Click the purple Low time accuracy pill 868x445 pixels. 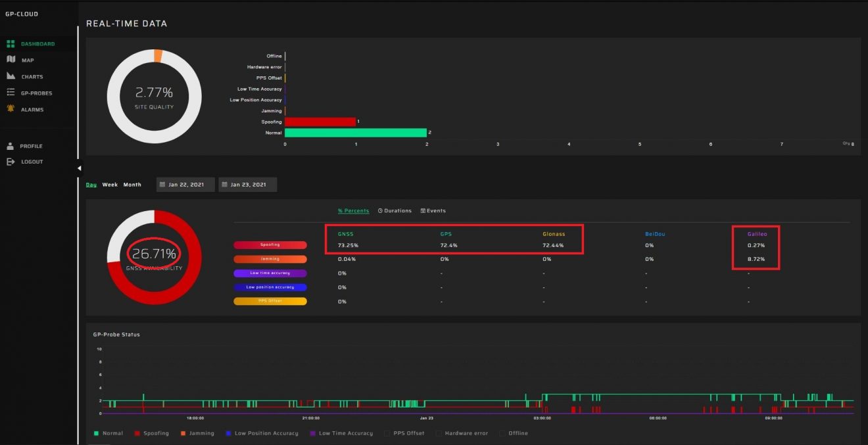[x=270, y=273]
